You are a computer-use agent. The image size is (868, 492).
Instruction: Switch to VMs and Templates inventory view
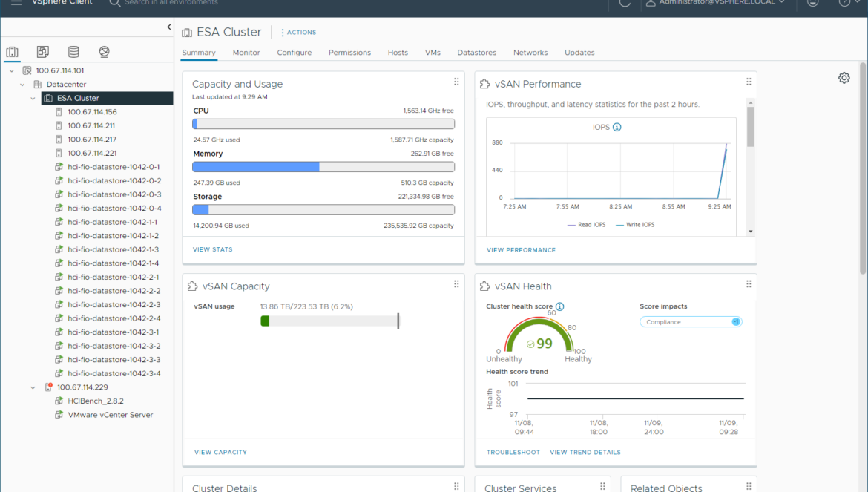pos(42,52)
